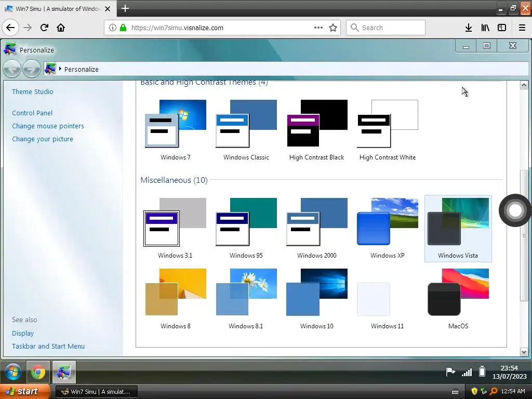Screen dimensions: 532x399
Task: Select the Windows 11 theme
Action: click(x=388, y=299)
